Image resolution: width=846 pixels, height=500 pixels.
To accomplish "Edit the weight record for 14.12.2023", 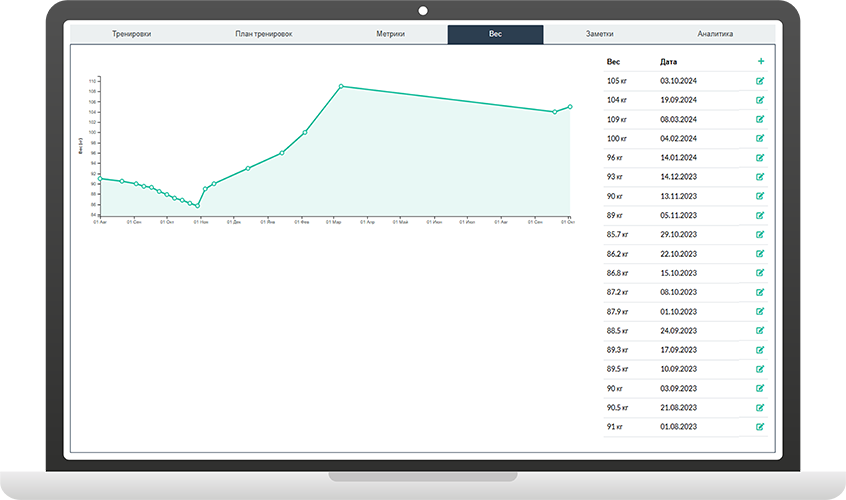I will 760,177.
